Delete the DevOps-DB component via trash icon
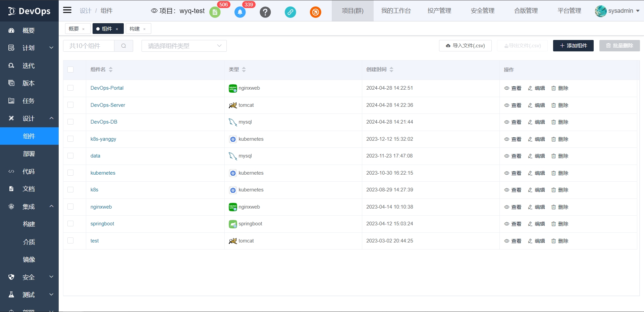This screenshot has height=312, width=644. coord(560,122)
